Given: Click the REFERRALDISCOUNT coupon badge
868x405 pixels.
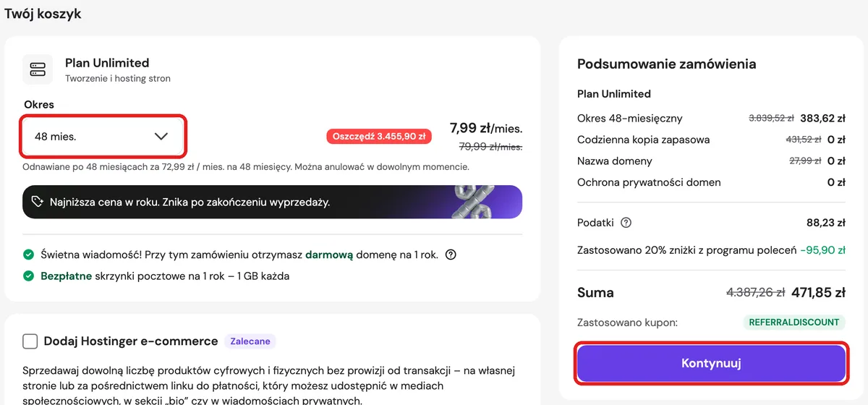Looking at the screenshot, I should click(x=794, y=323).
